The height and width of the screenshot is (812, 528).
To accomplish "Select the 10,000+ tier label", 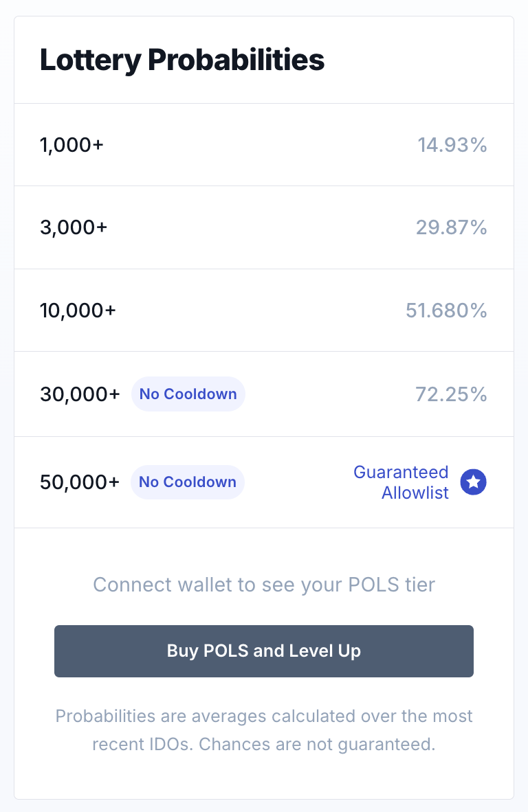I will 78,311.
